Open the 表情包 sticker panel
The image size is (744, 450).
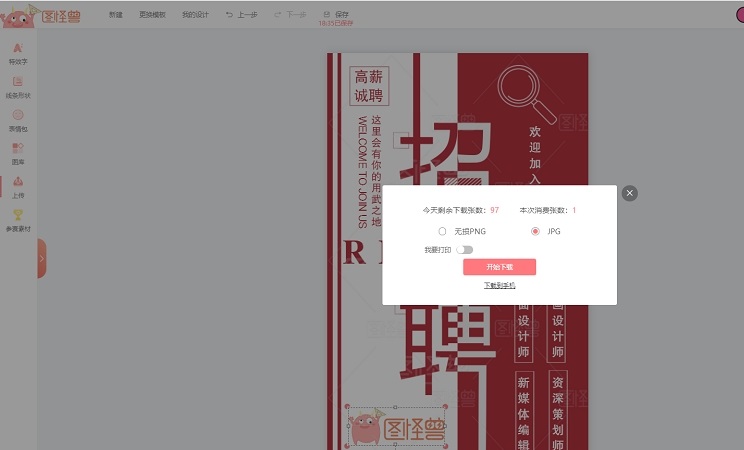(17, 119)
